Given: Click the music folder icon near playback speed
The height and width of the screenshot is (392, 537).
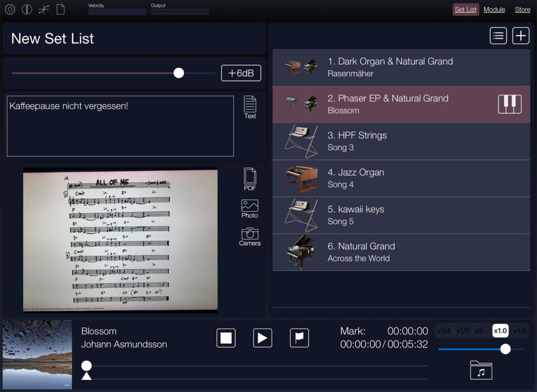Looking at the screenshot, I should pyautogui.click(x=480, y=369).
